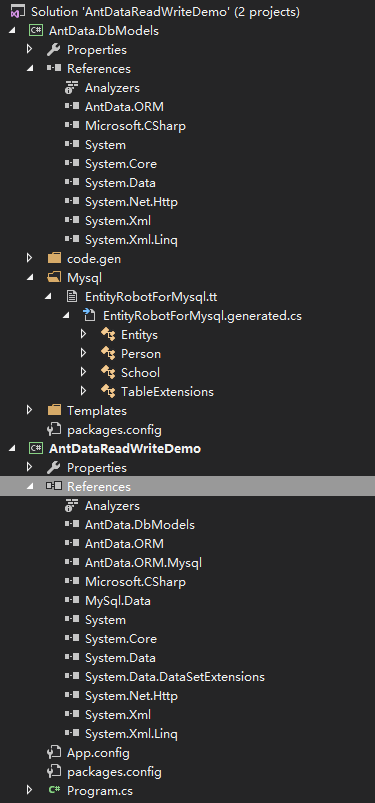Select AntData.ORM reference in AntDataReadWriteDemo
375x803 pixels.
click(x=124, y=544)
